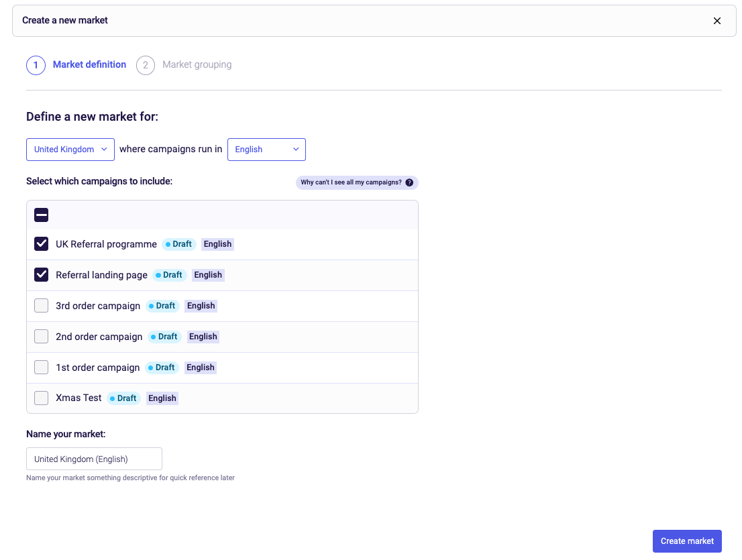Check the Xmas Test checkbox
Image resolution: width=742 pixels, height=560 pixels.
pyautogui.click(x=41, y=398)
